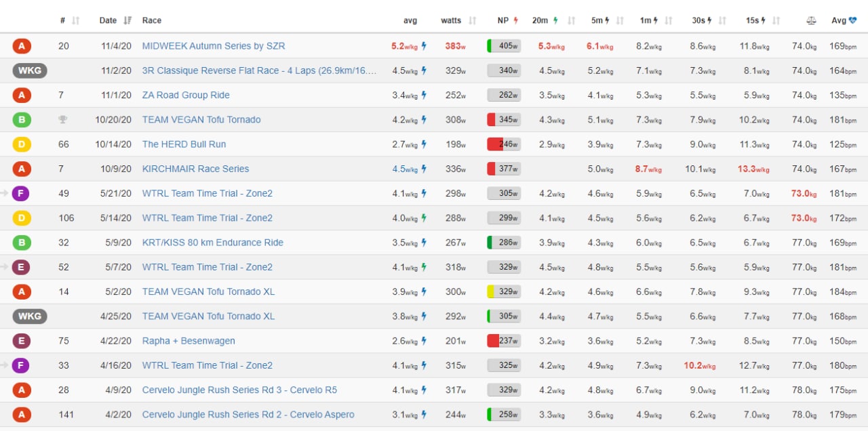Sort by the # position column arrows
Image resolution: width=868 pixels, height=431 pixels.
coord(75,20)
